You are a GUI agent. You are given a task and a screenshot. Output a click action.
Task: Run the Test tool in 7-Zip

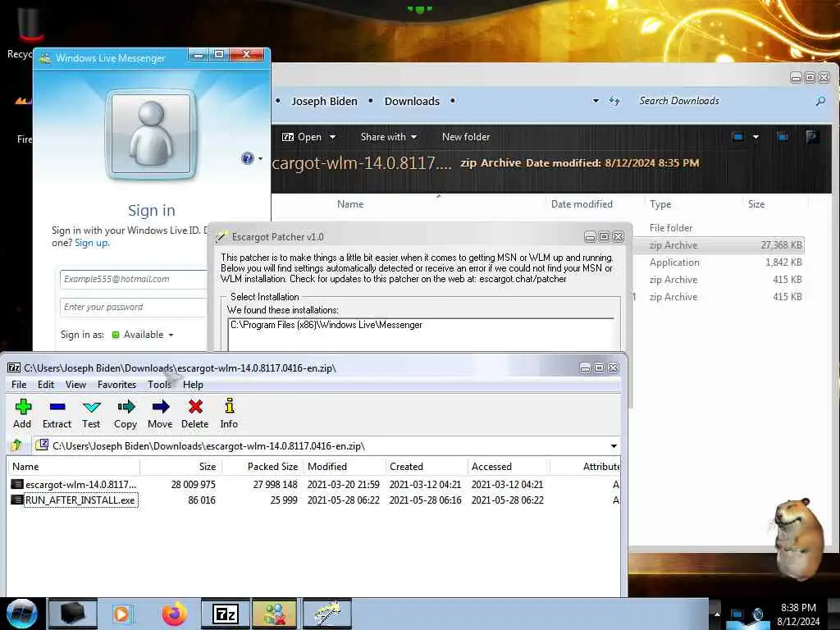click(91, 413)
